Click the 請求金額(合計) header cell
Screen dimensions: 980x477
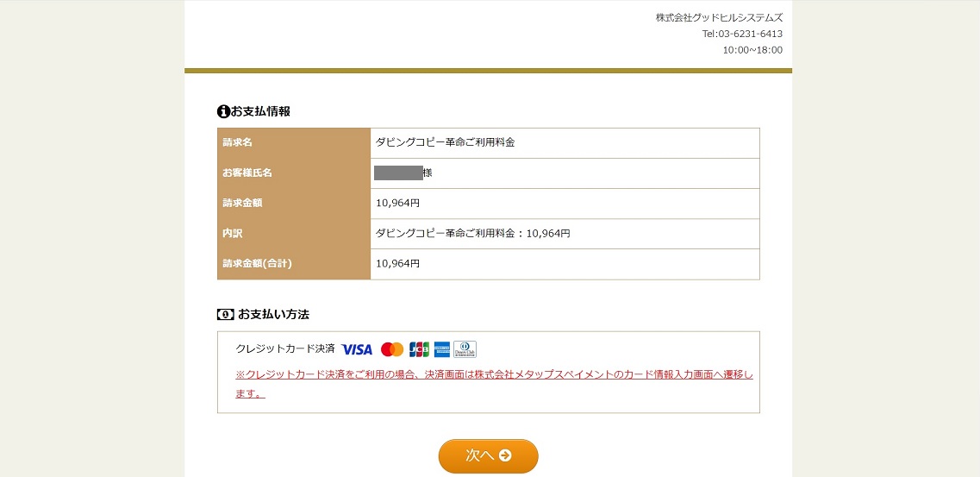click(x=294, y=264)
